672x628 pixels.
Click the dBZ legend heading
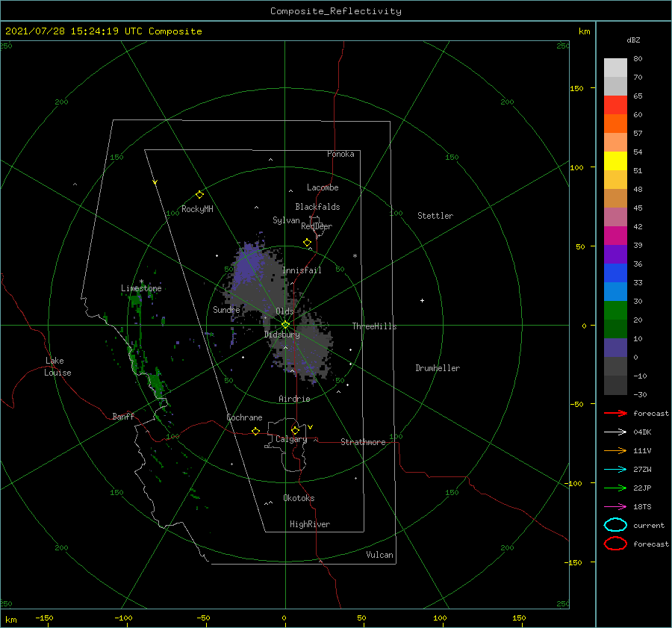pyautogui.click(x=633, y=40)
